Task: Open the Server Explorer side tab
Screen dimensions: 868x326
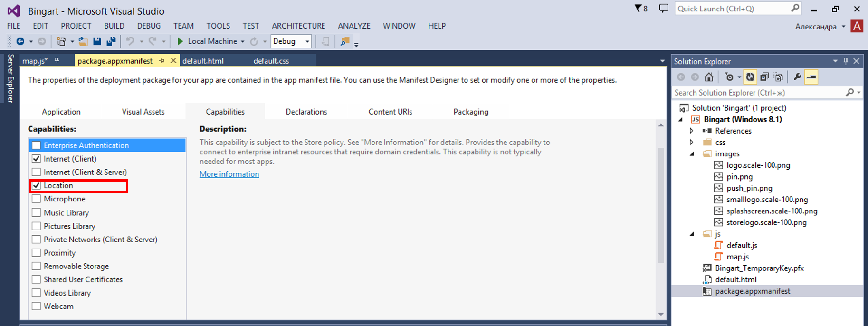Action: pos(10,78)
